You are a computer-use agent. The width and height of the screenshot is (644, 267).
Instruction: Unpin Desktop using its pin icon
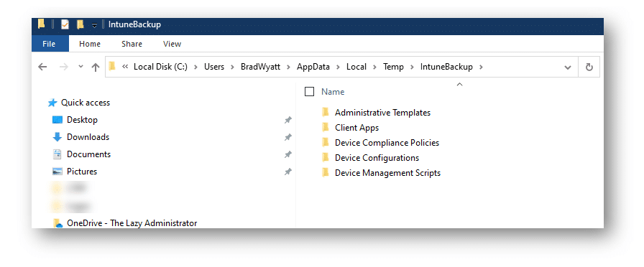click(x=288, y=120)
